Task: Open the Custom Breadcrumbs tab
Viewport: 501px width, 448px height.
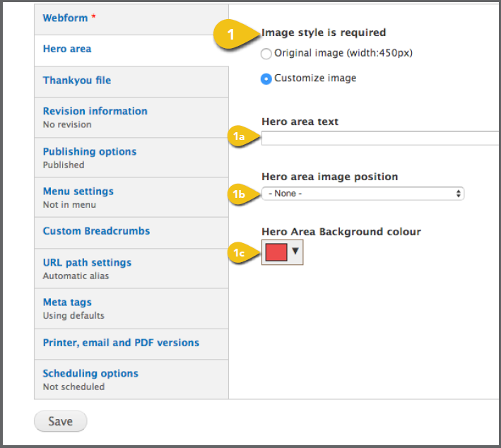Action: [x=131, y=233]
